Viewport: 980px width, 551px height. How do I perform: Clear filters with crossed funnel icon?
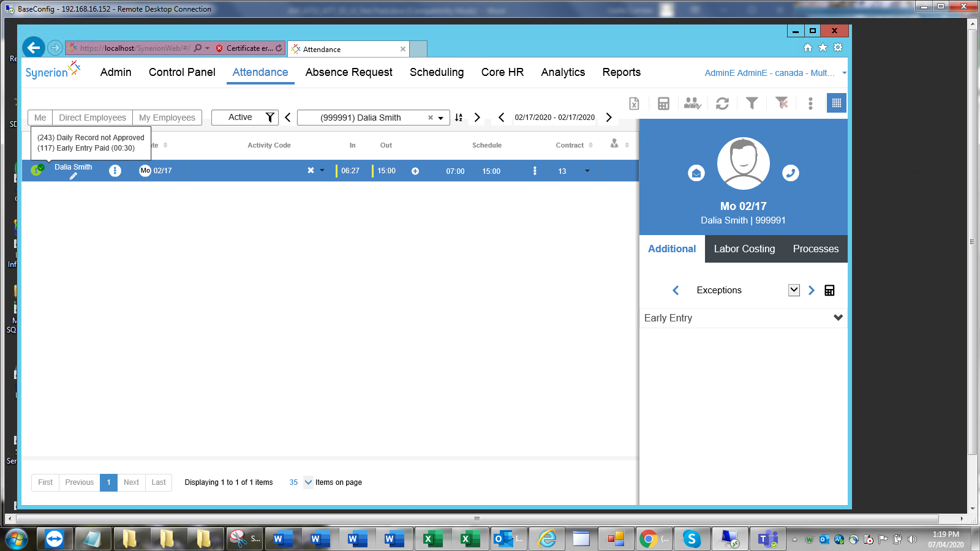click(x=782, y=103)
